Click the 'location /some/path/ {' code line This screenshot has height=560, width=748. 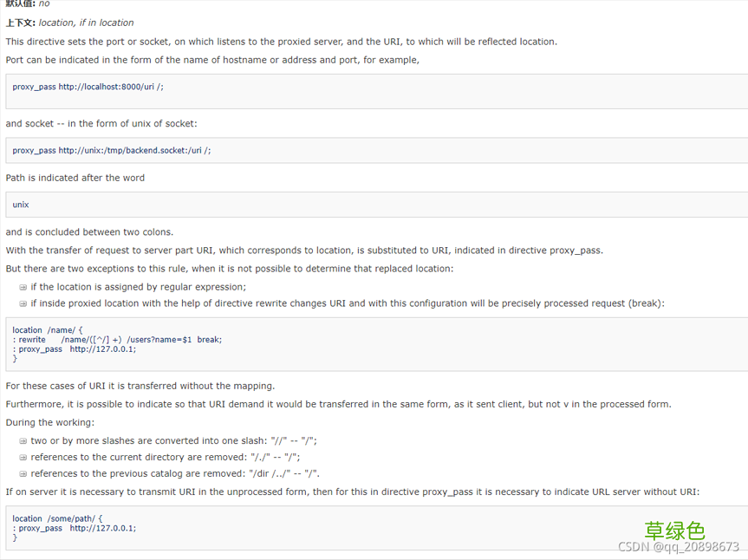pos(57,518)
